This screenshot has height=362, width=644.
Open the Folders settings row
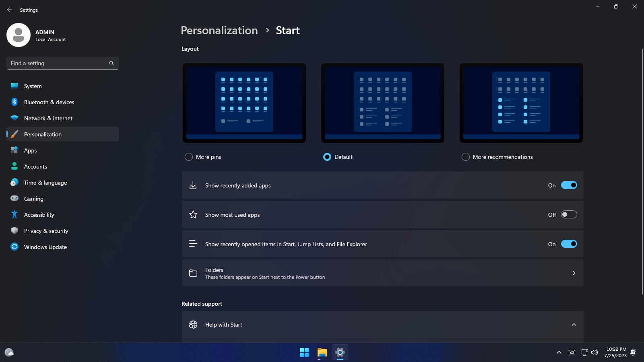(x=382, y=273)
